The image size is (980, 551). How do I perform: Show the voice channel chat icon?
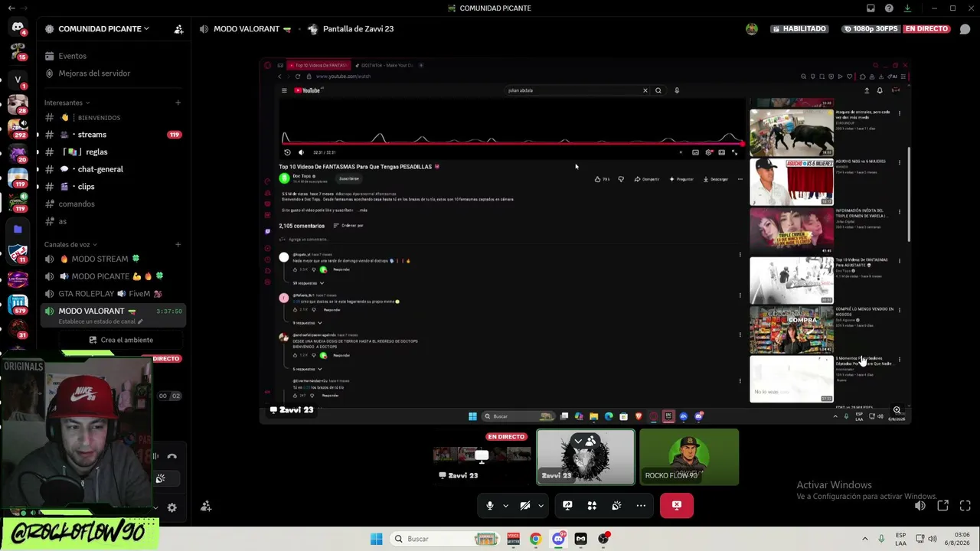[x=965, y=29]
